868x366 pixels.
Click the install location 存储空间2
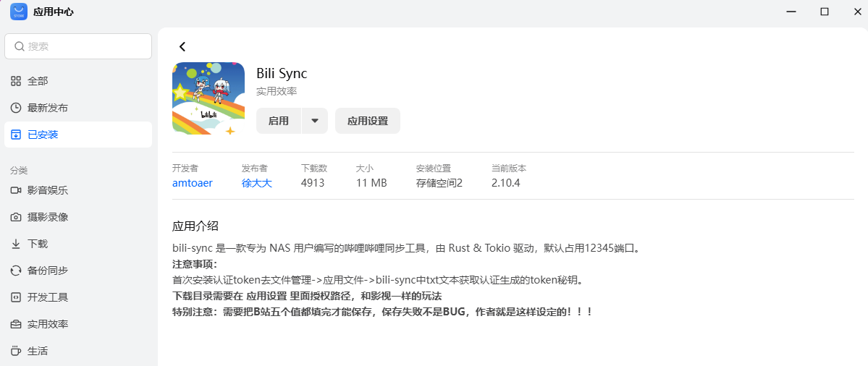[x=439, y=183]
